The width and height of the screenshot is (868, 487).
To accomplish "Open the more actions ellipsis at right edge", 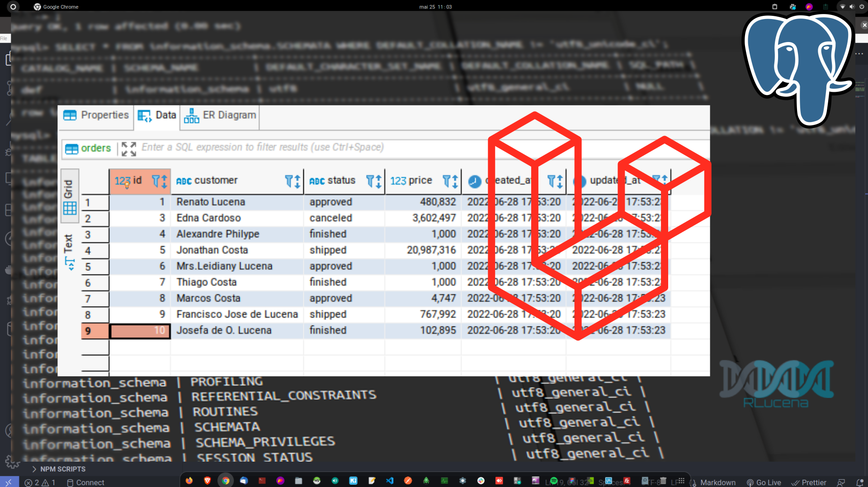I will pos(859,53).
